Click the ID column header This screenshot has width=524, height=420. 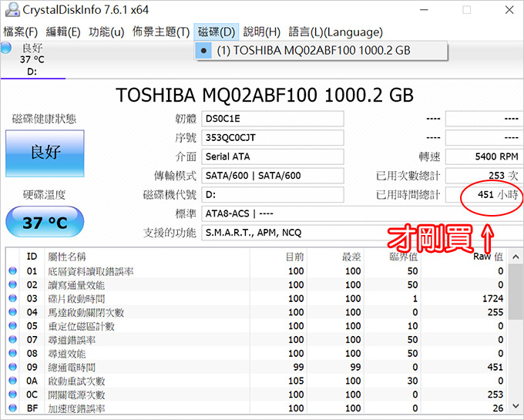32,257
